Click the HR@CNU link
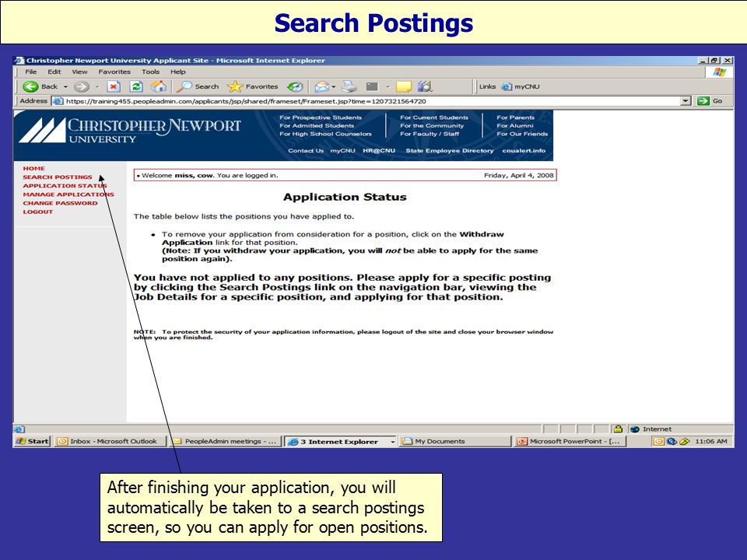The image size is (747, 560). (x=379, y=150)
